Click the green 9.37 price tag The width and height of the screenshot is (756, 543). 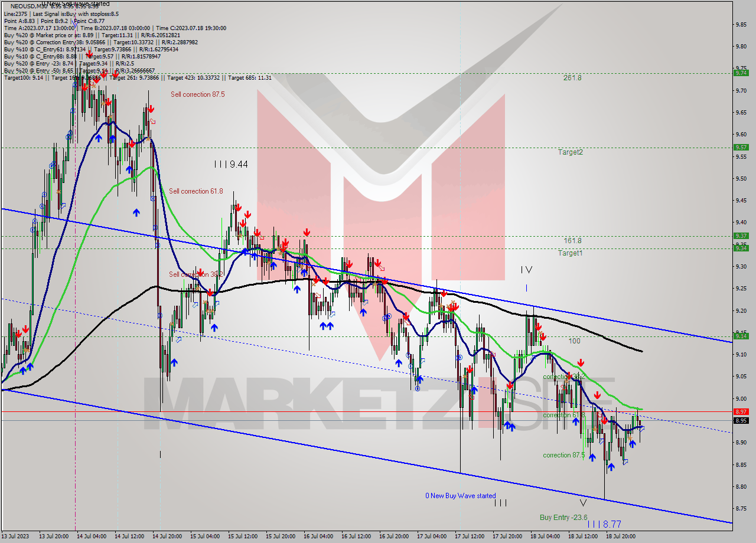tap(741, 235)
